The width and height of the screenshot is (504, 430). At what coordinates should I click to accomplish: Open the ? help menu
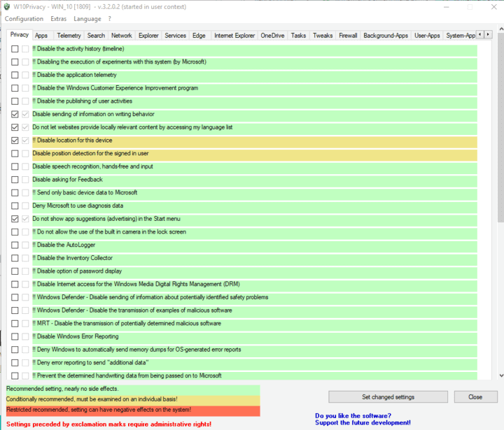[x=110, y=19]
